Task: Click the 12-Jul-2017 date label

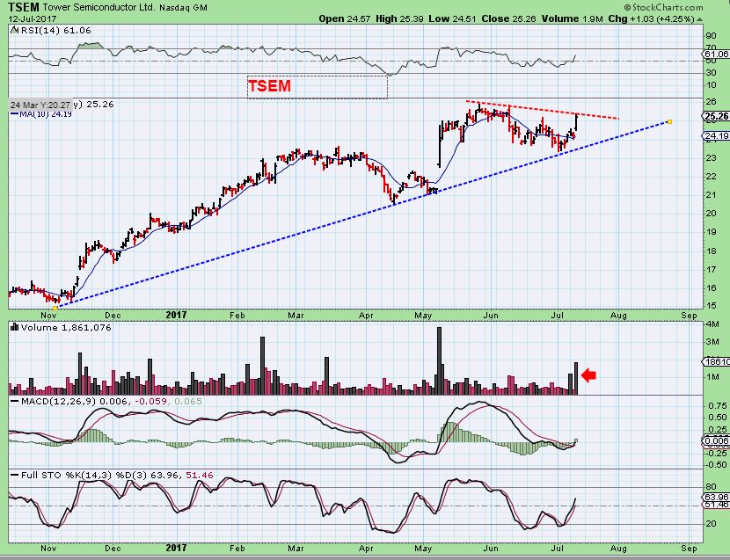Action: point(33,19)
